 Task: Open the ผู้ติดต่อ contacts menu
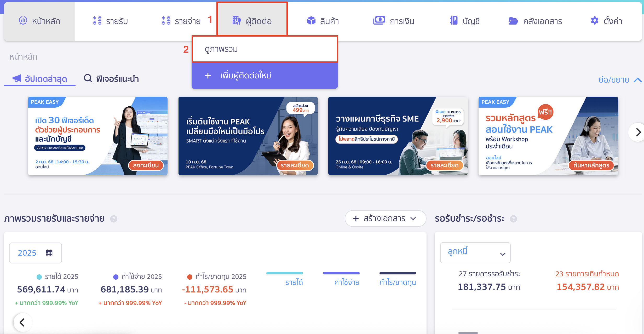tap(252, 19)
